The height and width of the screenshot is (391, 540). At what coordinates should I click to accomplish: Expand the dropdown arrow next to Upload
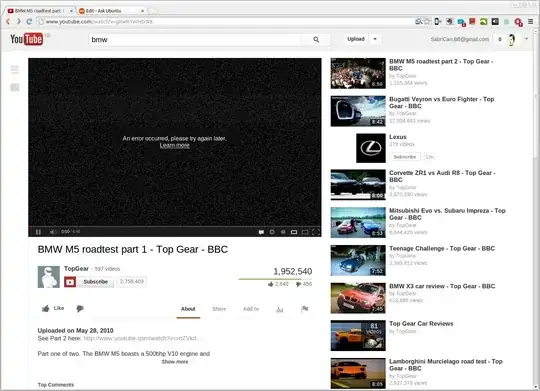pos(375,39)
